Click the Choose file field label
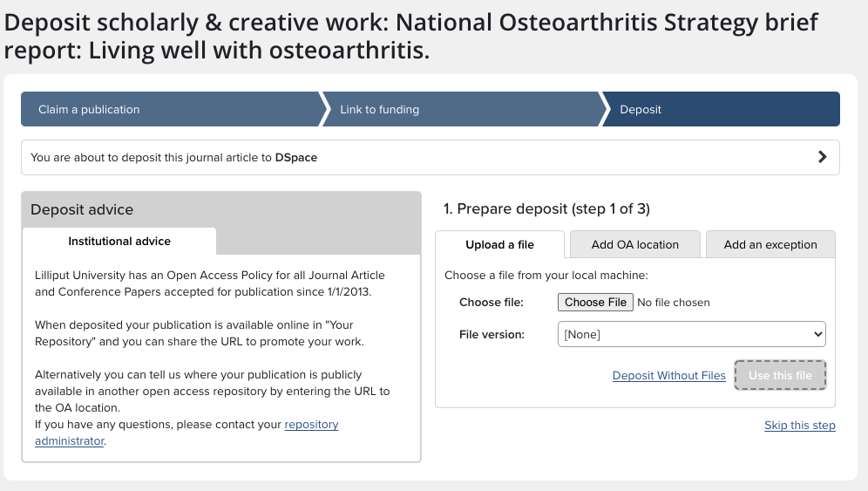Screen dimensions: 868x491 tap(492, 303)
